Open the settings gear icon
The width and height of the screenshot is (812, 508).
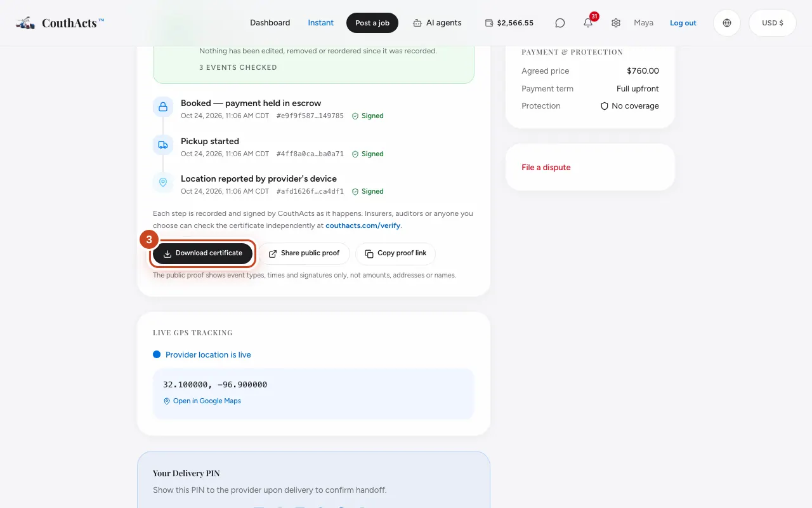[616, 23]
